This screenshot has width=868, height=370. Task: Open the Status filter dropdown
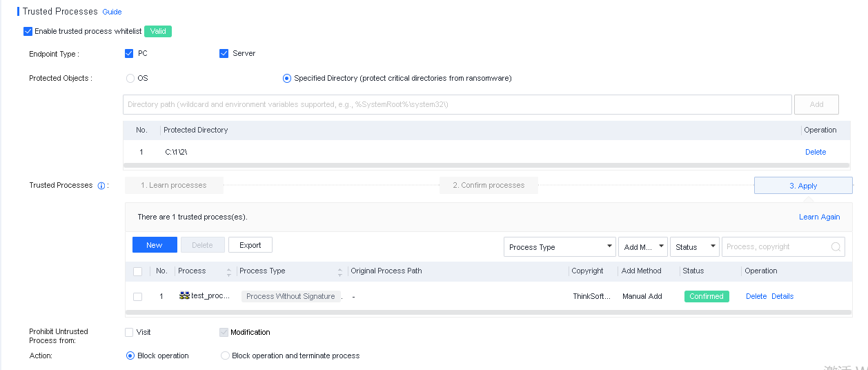click(694, 247)
